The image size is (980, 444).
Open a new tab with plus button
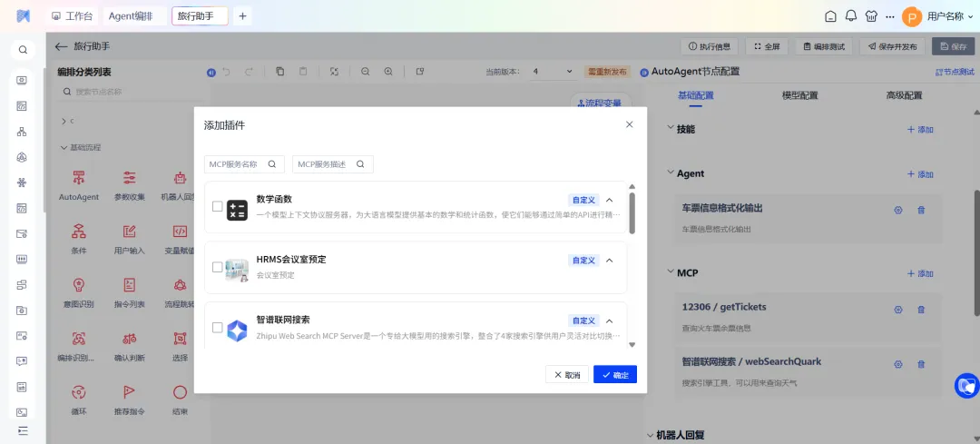[242, 16]
